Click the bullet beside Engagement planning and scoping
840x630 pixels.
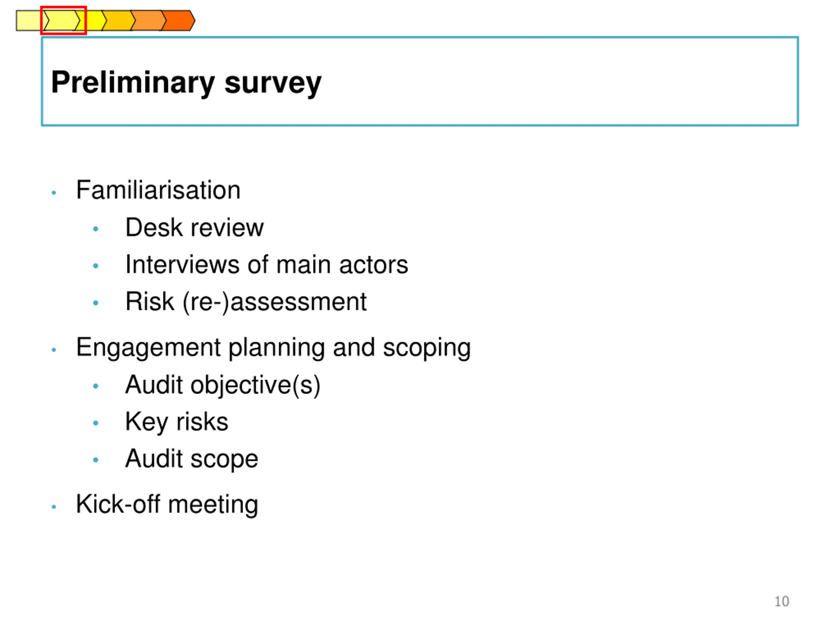tap(54, 350)
